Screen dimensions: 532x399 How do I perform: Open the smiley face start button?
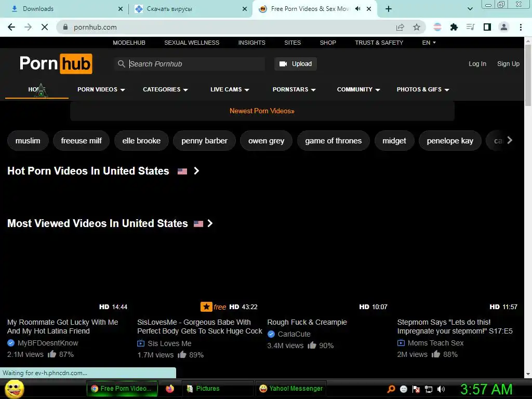[15, 389]
